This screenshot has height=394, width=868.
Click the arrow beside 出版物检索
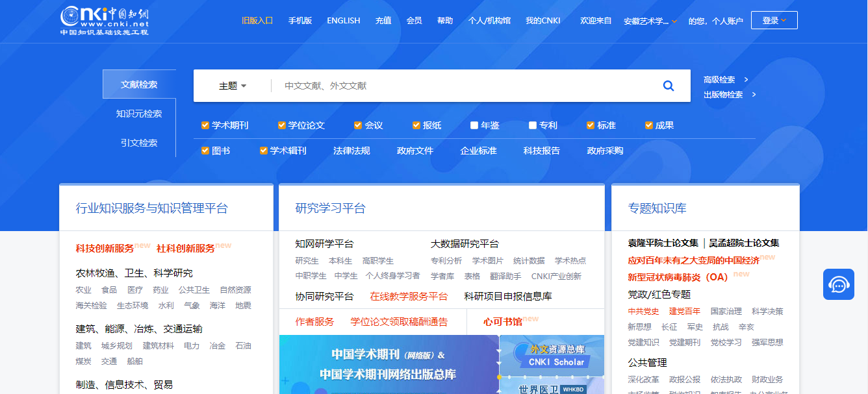[754, 95]
